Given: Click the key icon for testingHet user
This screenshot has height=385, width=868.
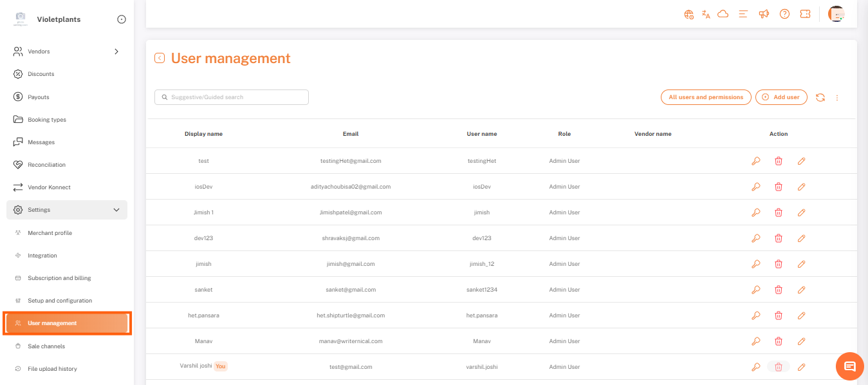Looking at the screenshot, I should point(756,161).
